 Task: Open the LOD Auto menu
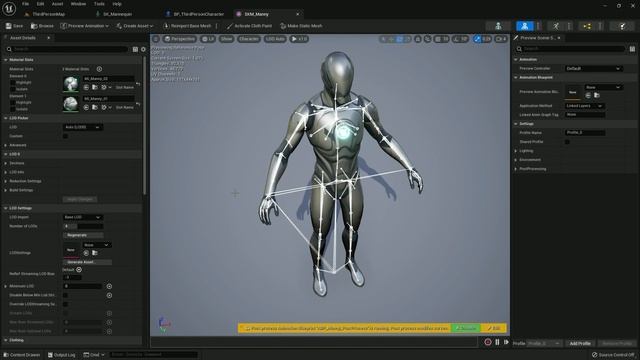[275, 39]
